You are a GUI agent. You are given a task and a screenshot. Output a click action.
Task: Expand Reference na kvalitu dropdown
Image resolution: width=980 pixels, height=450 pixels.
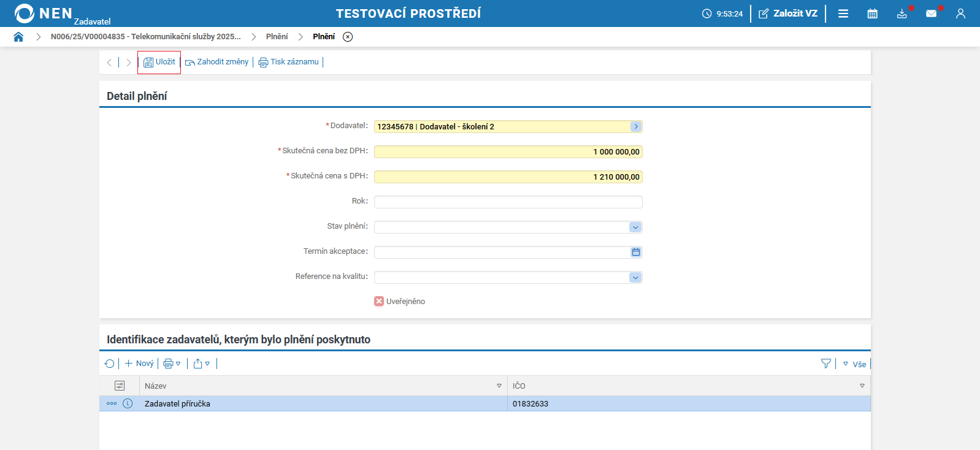635,278
